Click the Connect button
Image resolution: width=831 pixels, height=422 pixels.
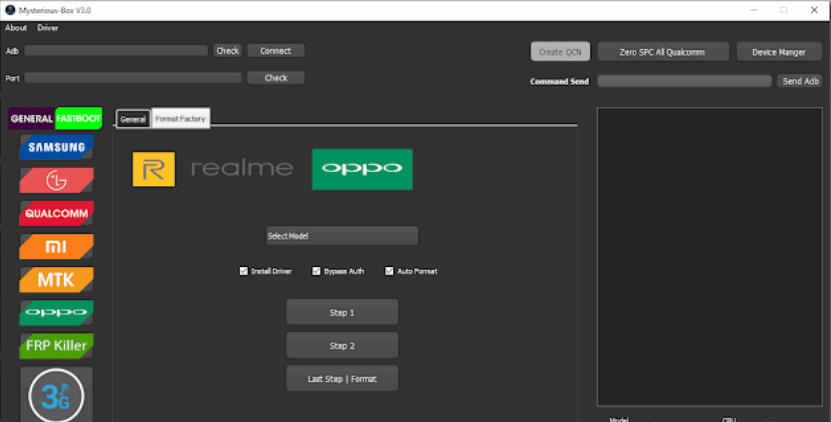(276, 50)
